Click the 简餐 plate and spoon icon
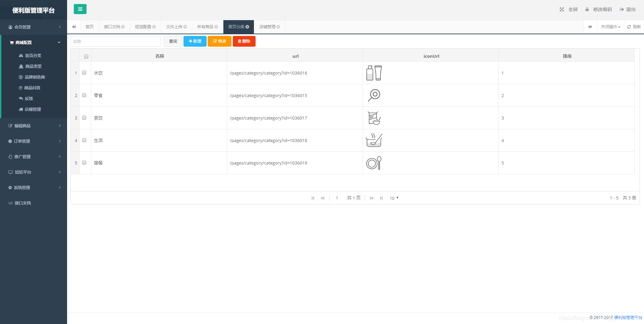Image resolution: width=644 pixels, height=324 pixels. [374, 163]
